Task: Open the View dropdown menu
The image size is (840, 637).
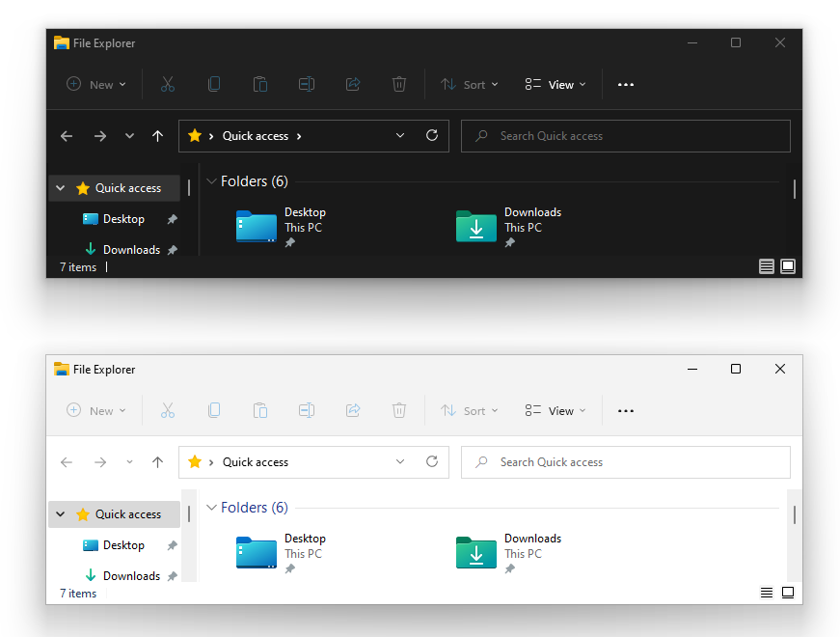Action: [555, 84]
